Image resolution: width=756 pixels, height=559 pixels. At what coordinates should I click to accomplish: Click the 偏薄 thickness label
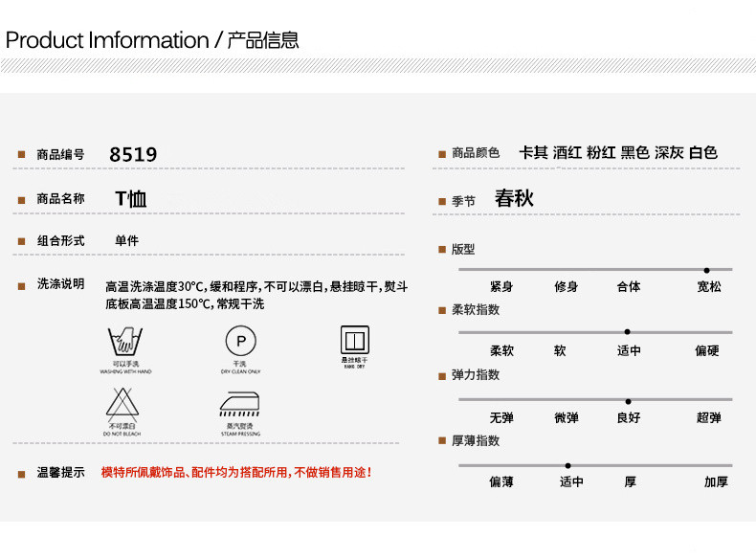[x=501, y=481]
